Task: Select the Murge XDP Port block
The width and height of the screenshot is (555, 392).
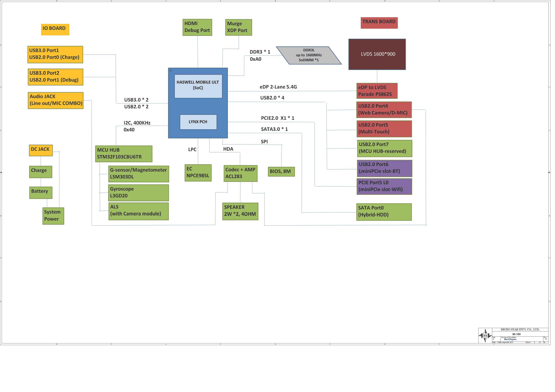Action: point(238,27)
